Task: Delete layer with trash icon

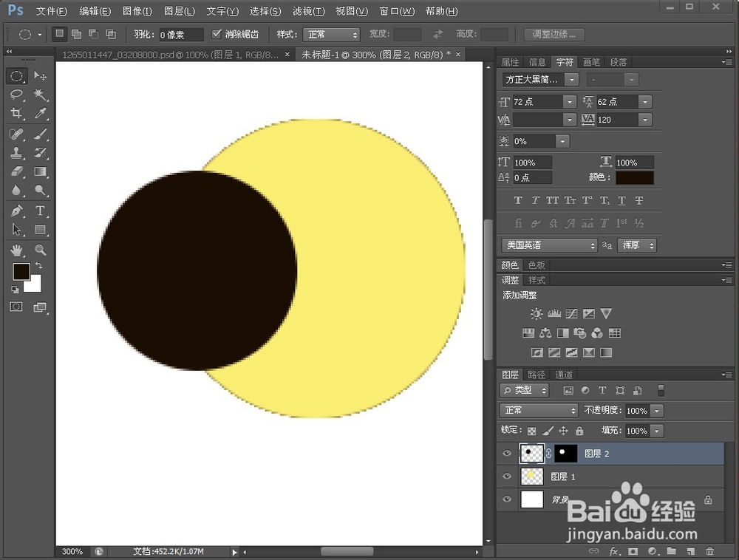Action: (709, 550)
